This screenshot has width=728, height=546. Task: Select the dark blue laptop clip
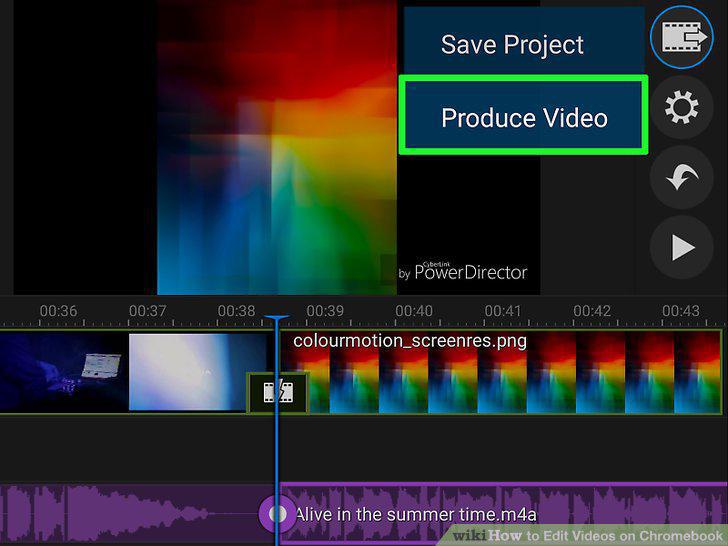click(64, 372)
